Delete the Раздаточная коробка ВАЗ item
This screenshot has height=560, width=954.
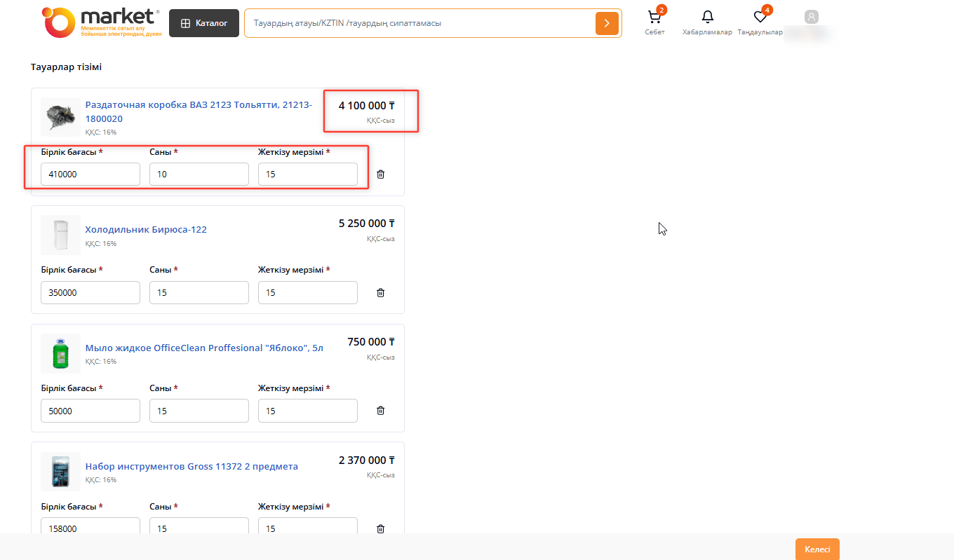[380, 175]
